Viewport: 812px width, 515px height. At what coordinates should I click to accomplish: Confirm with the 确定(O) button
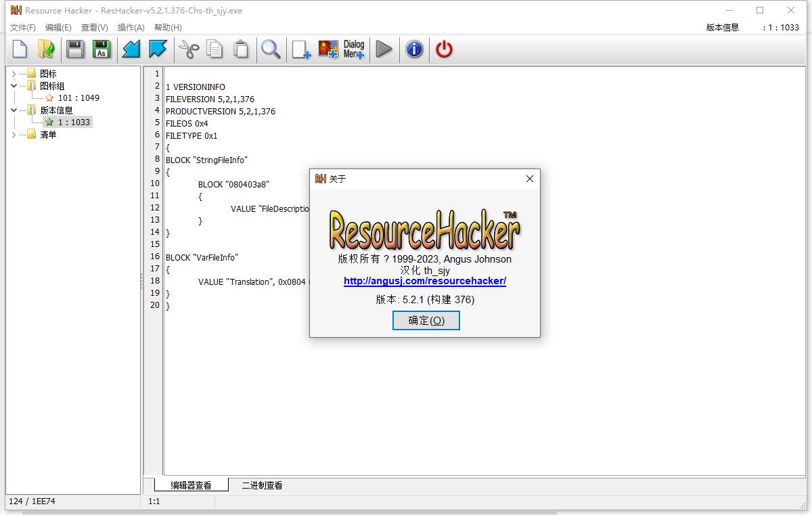426,320
